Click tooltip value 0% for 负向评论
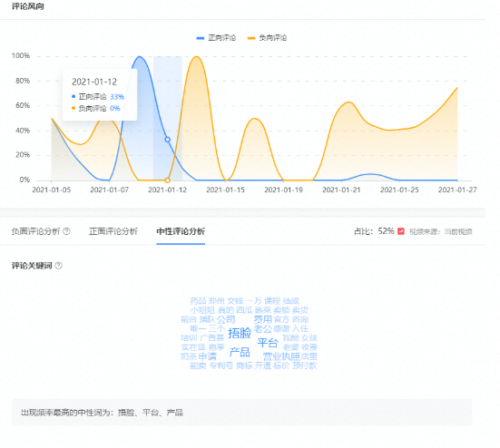Screen dimensions: 500x448 coord(115,109)
